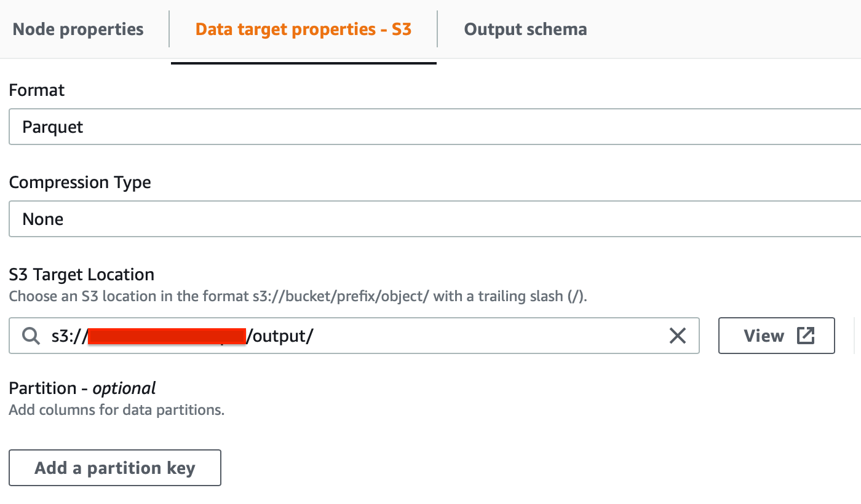Click the redacted bucket name in the S3 path
The width and height of the screenshot is (861, 504).
[167, 336]
